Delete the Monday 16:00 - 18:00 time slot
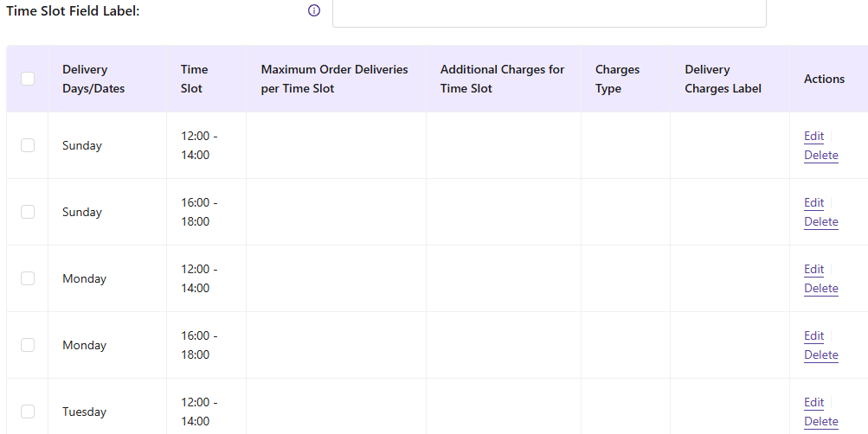 [x=820, y=355]
